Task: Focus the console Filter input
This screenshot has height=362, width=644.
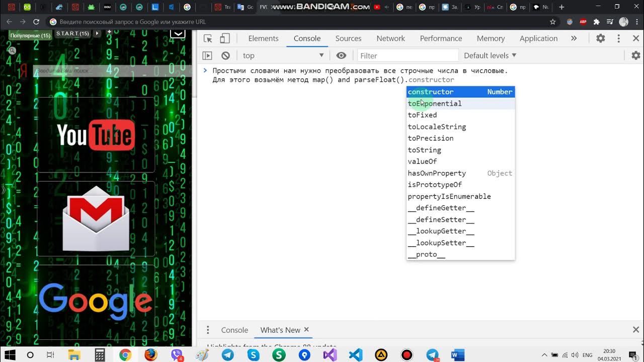Action: coord(408,56)
